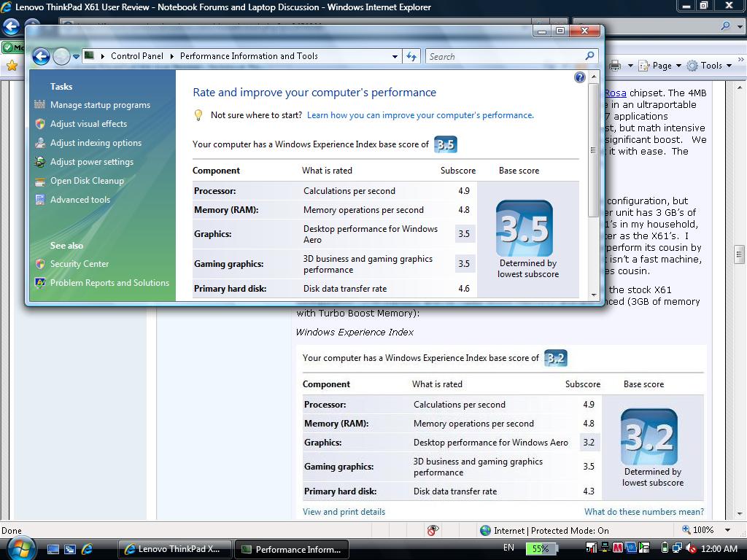
Task: Click Performance Information and Tools breadcrumb
Action: pos(249,56)
